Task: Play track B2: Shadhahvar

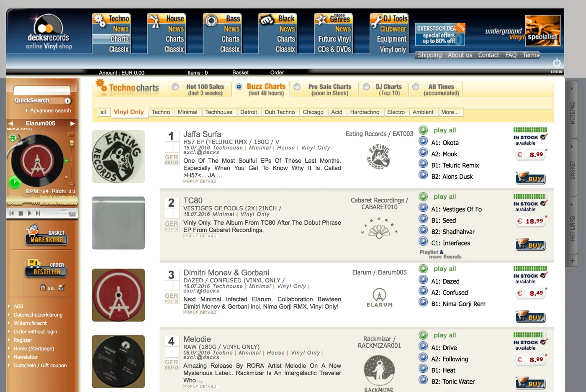Action: (x=423, y=230)
